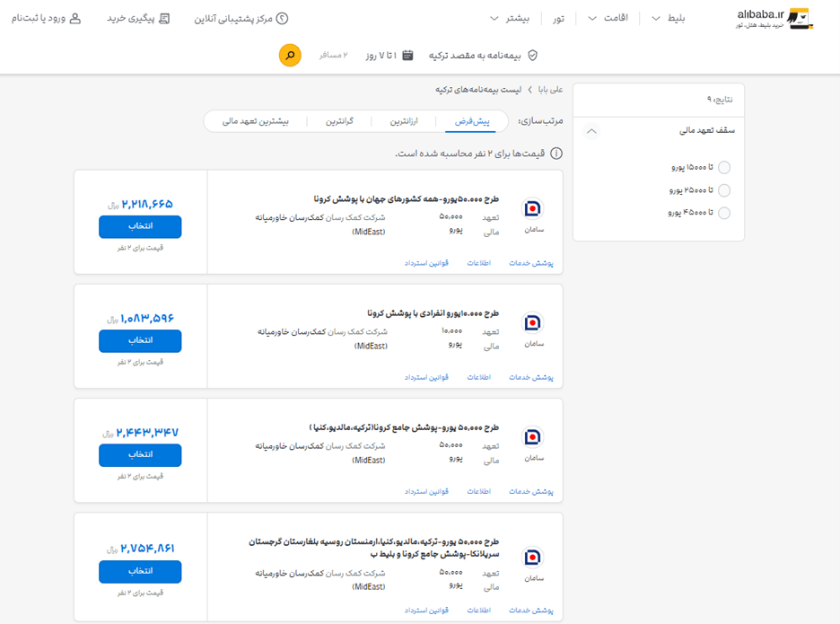Image resolution: width=840 pixels, height=624 pixels.
Task: Open the online support center question icon
Action: [x=282, y=18]
